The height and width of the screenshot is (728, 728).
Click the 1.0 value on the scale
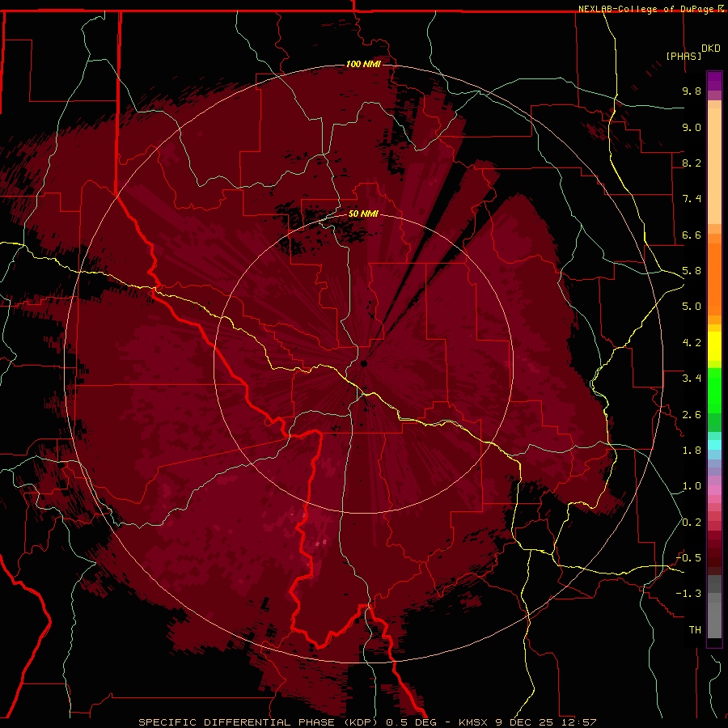coord(692,486)
